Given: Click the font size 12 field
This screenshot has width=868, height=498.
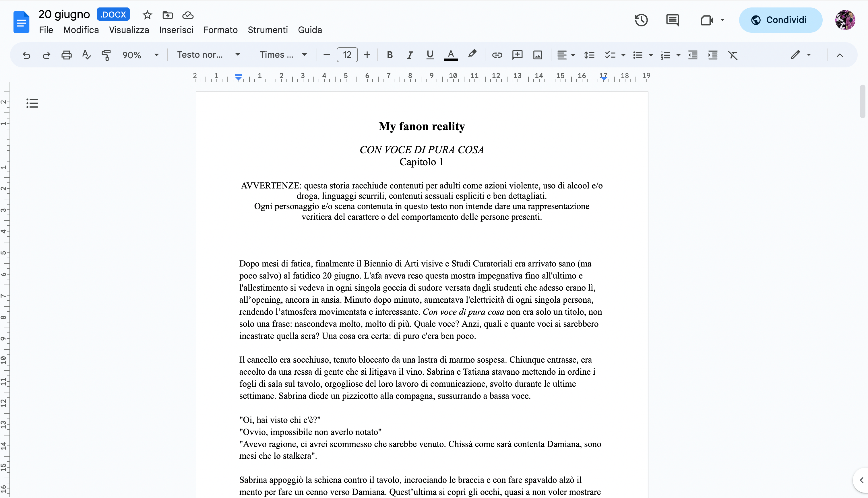Looking at the screenshot, I should pyautogui.click(x=347, y=55).
